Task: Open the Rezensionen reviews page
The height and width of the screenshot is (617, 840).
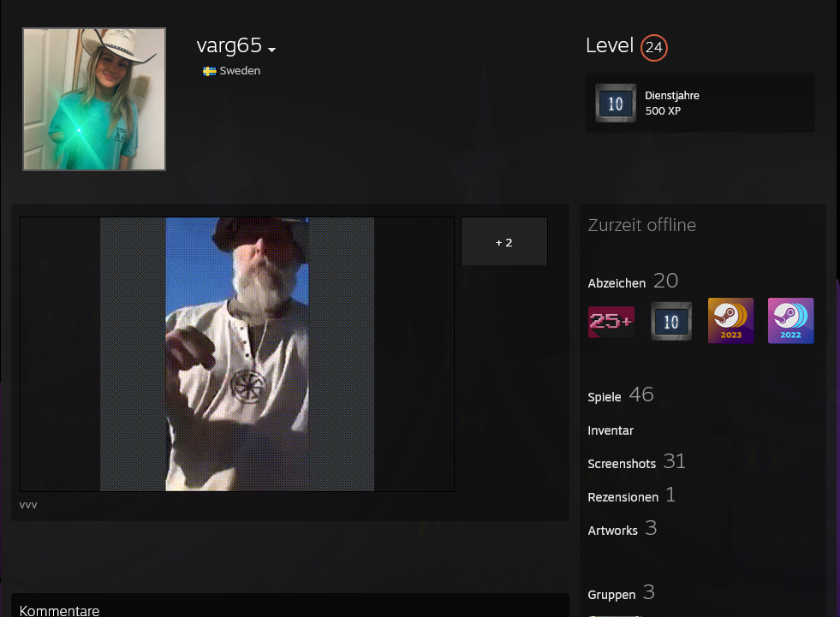Action: 623,497
